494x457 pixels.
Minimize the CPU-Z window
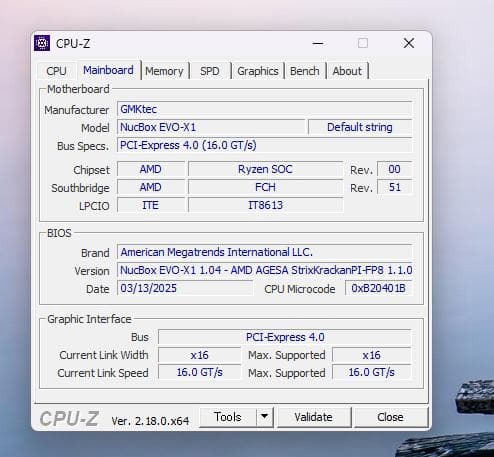[x=318, y=43]
